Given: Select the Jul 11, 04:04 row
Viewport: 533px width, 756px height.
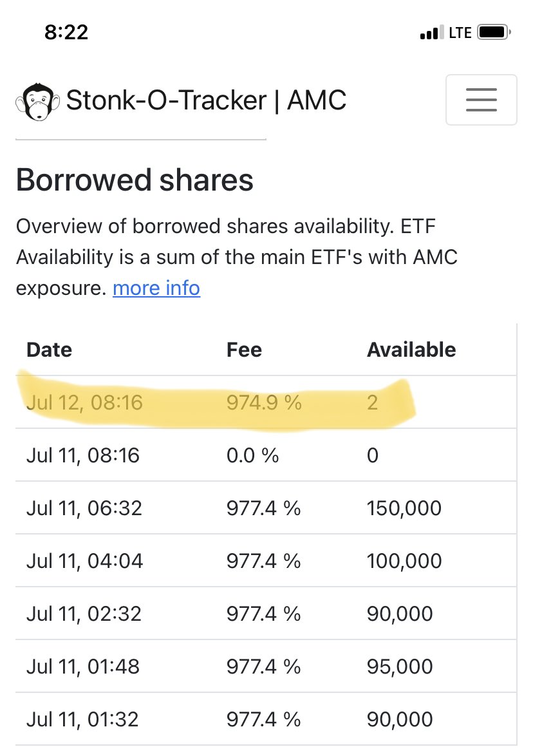Looking at the screenshot, I should pyautogui.click(x=266, y=561).
